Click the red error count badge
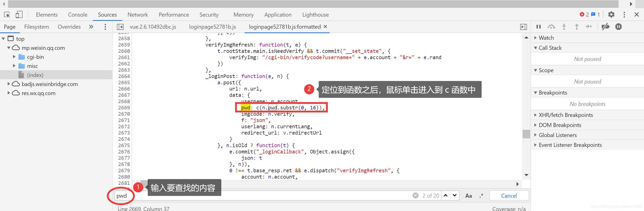Image resolution: width=644 pixels, height=211 pixels. tap(584, 15)
